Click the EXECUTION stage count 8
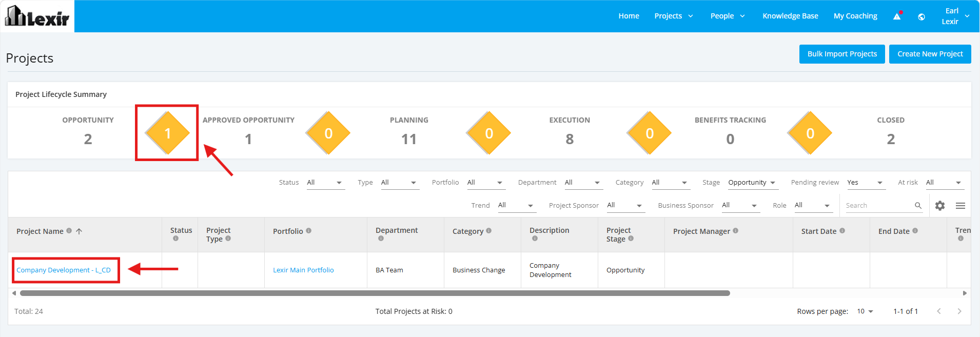This screenshot has height=337, width=980. 570,139
